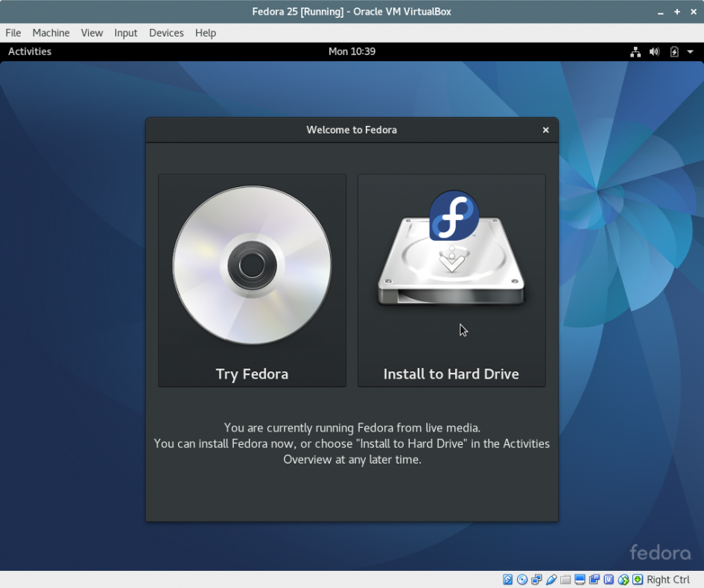Click the optical drive icon in VirtualBox status bar
The image size is (704, 588).
tap(523, 579)
